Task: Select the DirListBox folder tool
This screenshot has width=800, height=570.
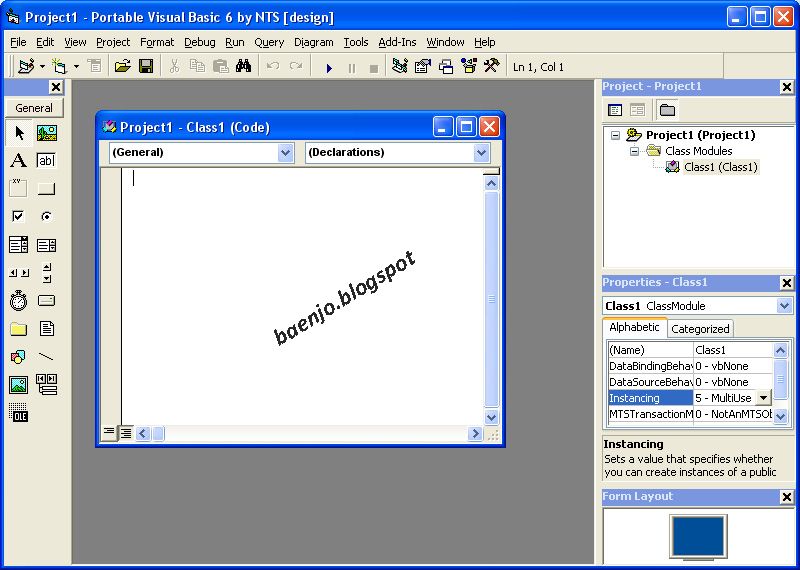Action: pos(19,329)
